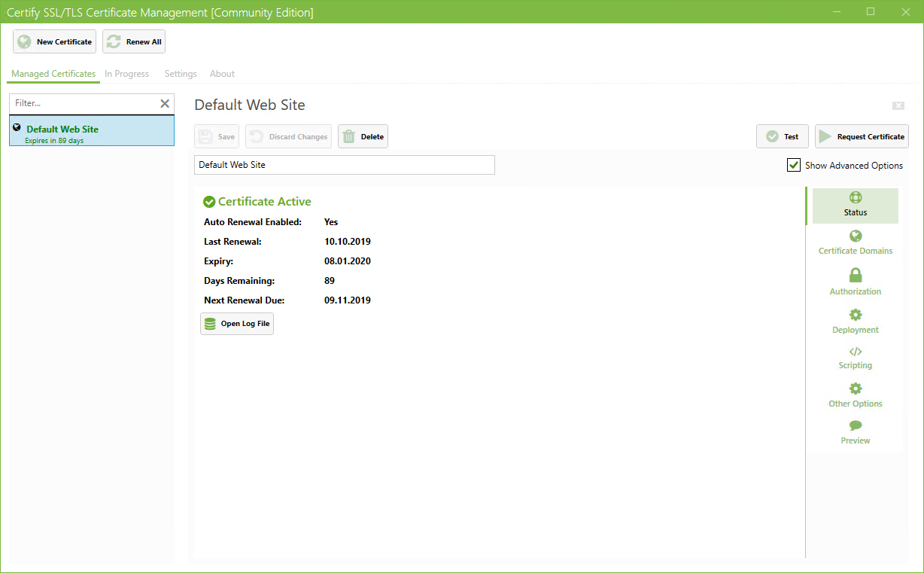Click the Last Renewal date 10.10.2019
The height and width of the screenshot is (573, 924).
348,242
